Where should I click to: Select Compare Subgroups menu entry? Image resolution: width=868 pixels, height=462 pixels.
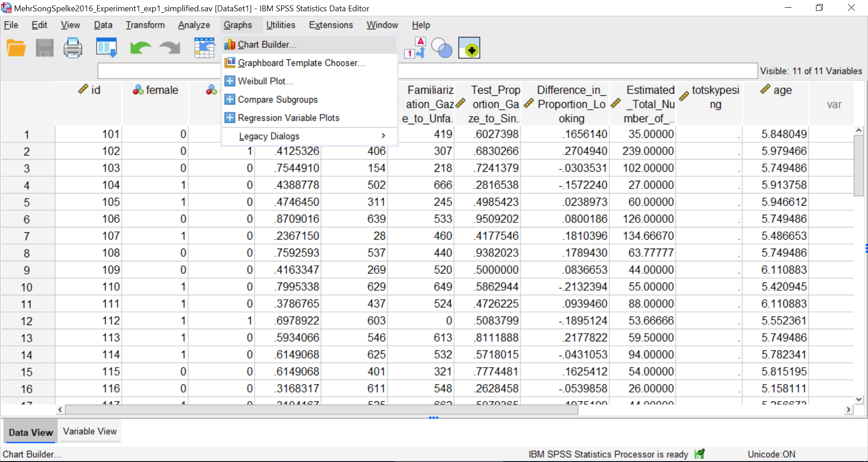point(310,99)
